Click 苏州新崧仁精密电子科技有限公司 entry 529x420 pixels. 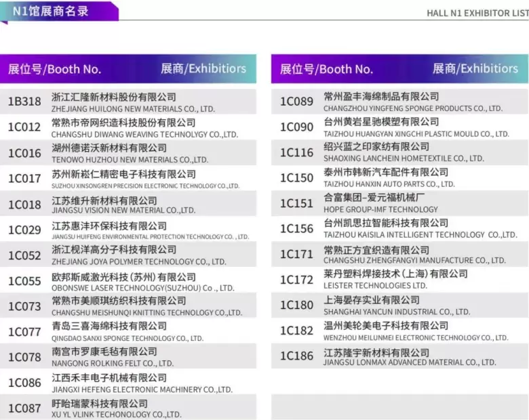click(123, 174)
